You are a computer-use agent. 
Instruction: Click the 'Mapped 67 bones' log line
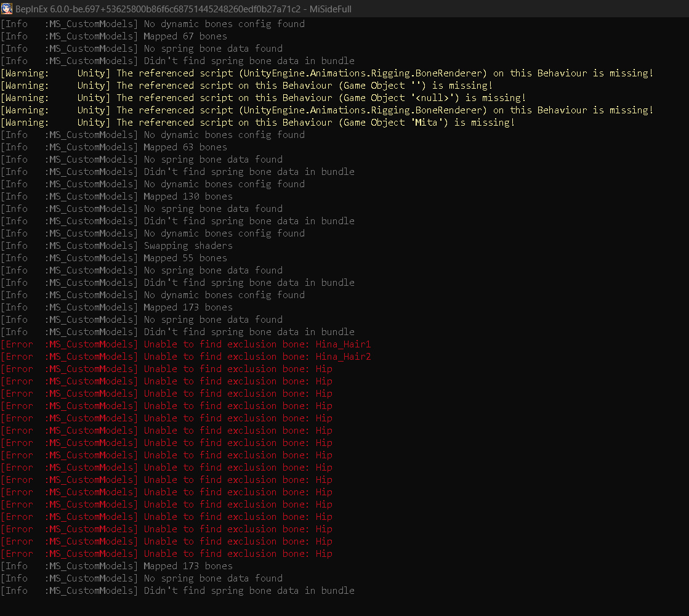(x=185, y=36)
